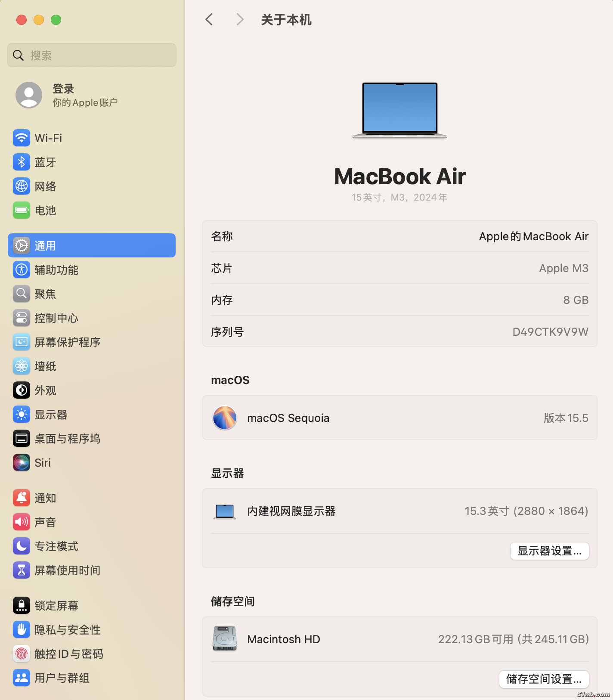Click the 关于本机 page title

pos(286,20)
